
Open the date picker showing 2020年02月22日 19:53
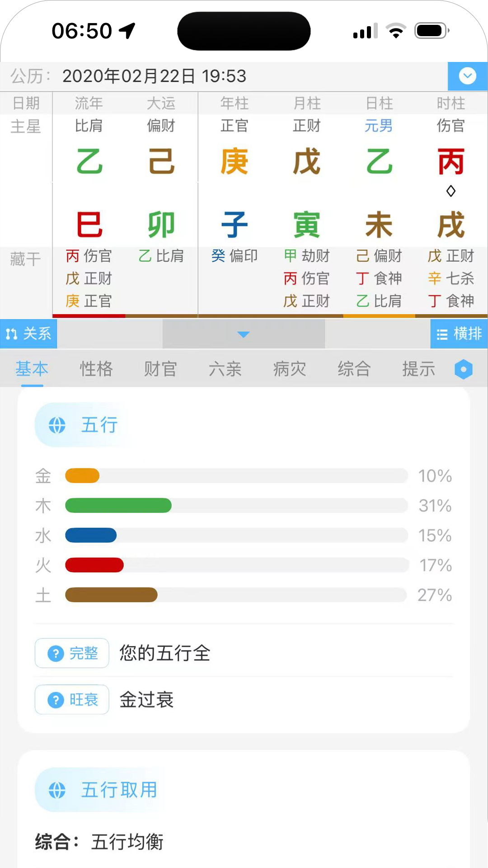(x=154, y=76)
